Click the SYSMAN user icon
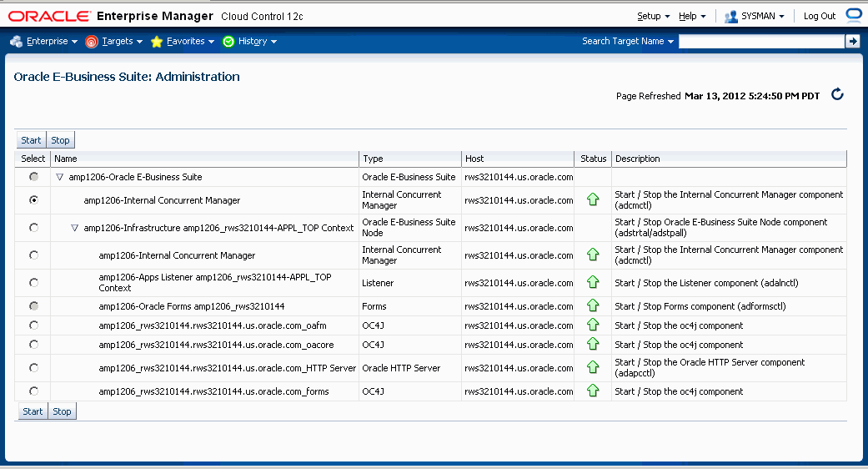868x469 pixels. tap(730, 17)
